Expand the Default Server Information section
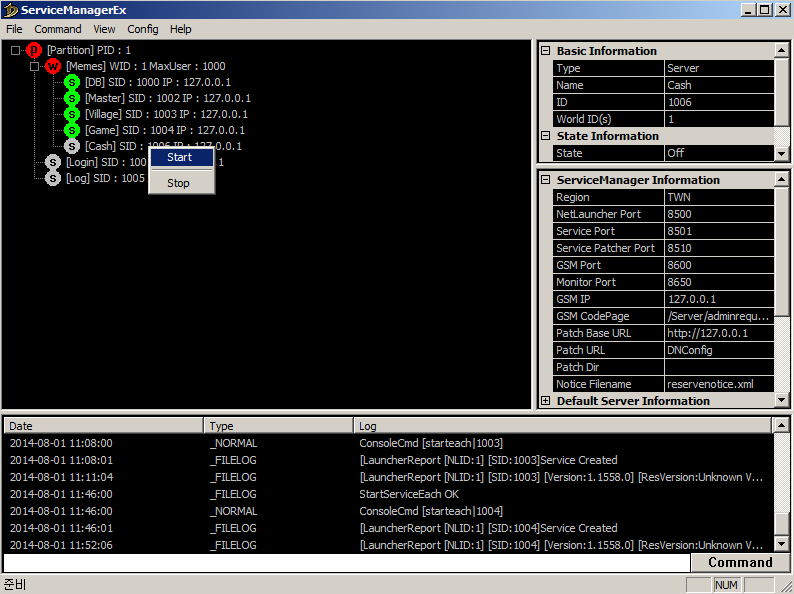The width and height of the screenshot is (794, 594). pos(545,401)
